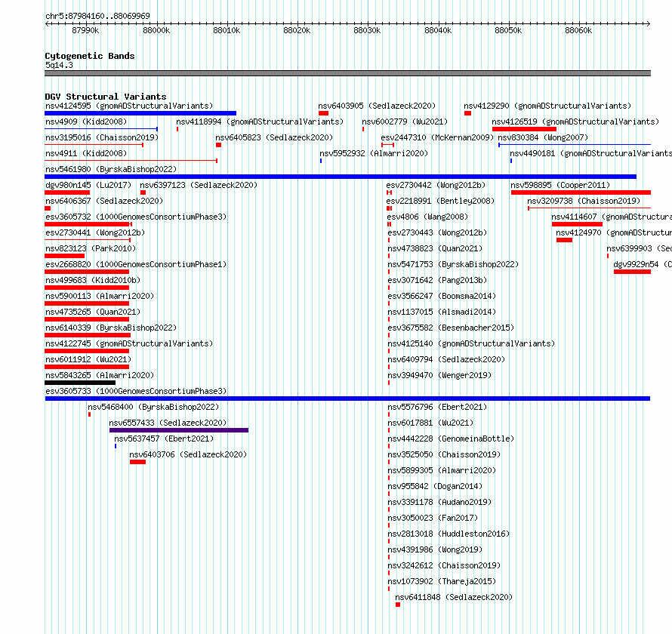Open esv2668820 1000Genomes Phase1 variant

pyautogui.click(x=136, y=264)
